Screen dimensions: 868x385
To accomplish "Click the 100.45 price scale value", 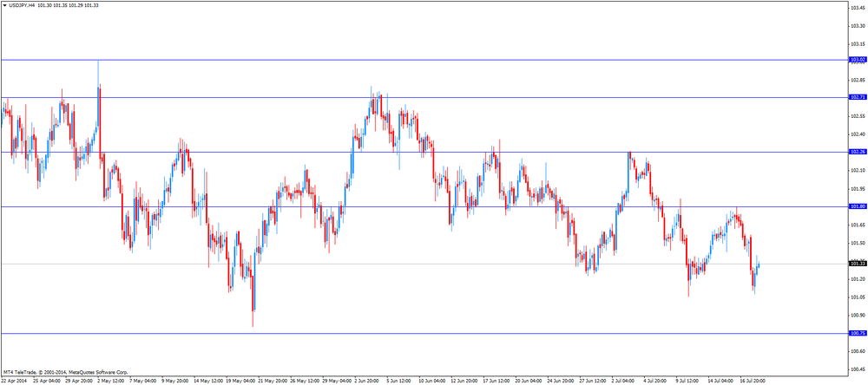I will [858, 369].
